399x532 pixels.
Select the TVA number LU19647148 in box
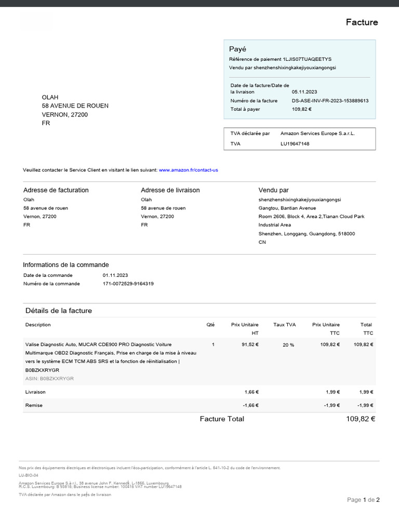[x=295, y=144]
